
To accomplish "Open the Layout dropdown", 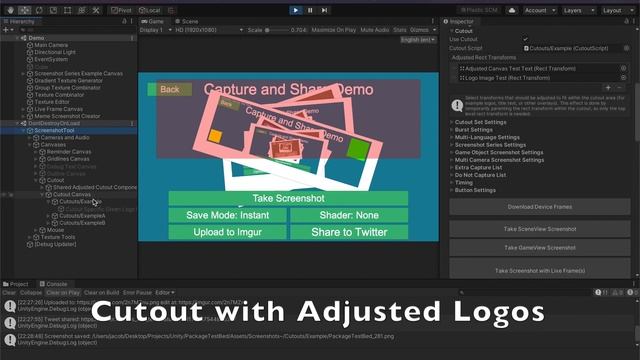I will 617,10.
